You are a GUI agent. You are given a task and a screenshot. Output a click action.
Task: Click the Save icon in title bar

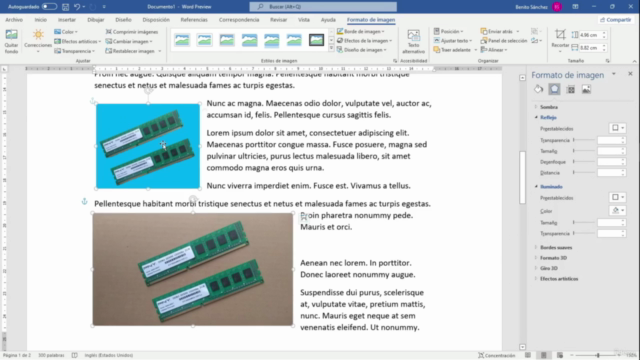click(x=65, y=7)
